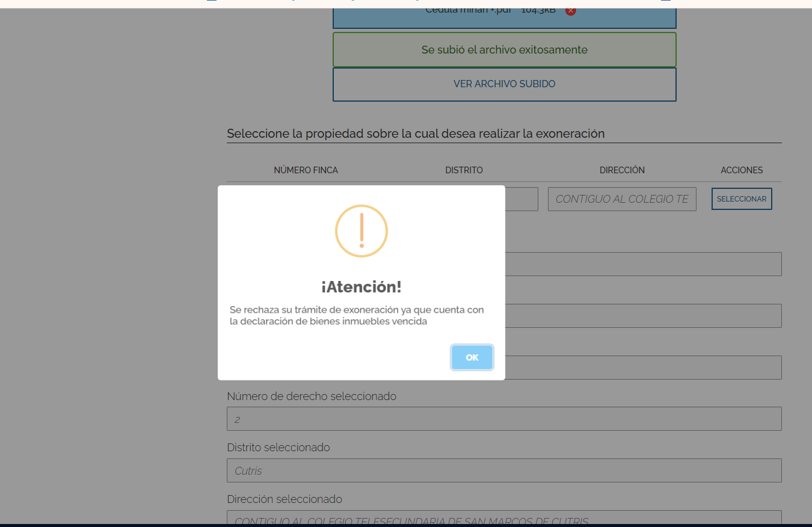Viewport: 812px width, 527px height.
Task: Focus the 'Número de derecho seleccionado' input
Action: click(x=504, y=419)
